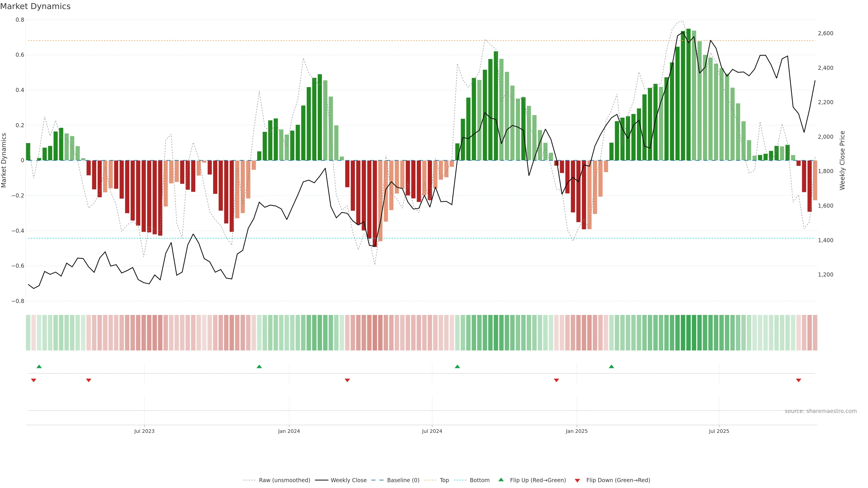Click the red flip-down marker between Jan and Jul 2024

tap(347, 380)
